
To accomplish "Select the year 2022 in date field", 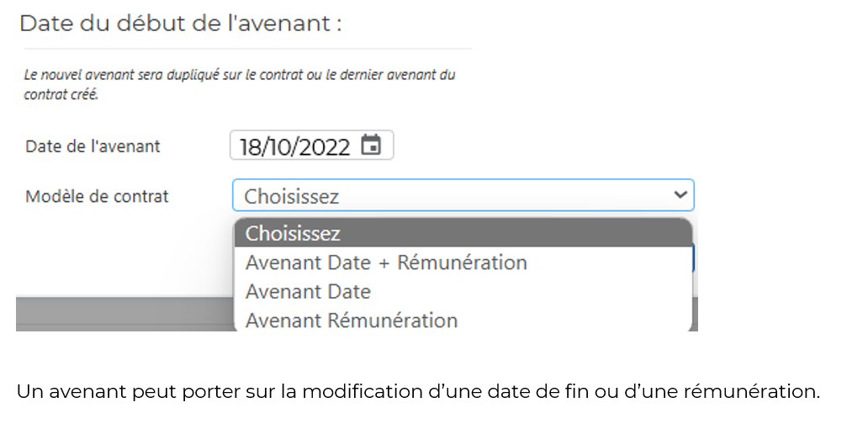I will click(321, 147).
